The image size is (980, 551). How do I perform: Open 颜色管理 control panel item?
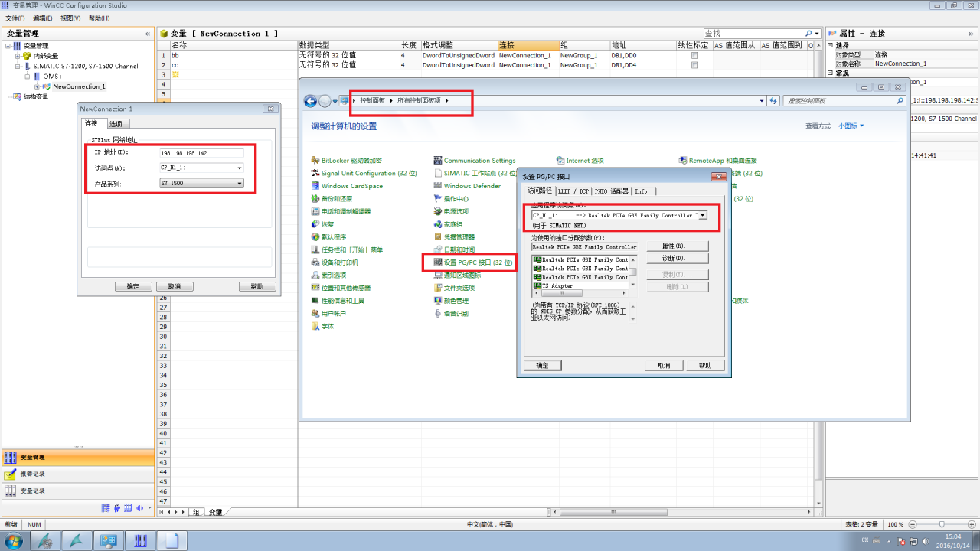pos(451,301)
